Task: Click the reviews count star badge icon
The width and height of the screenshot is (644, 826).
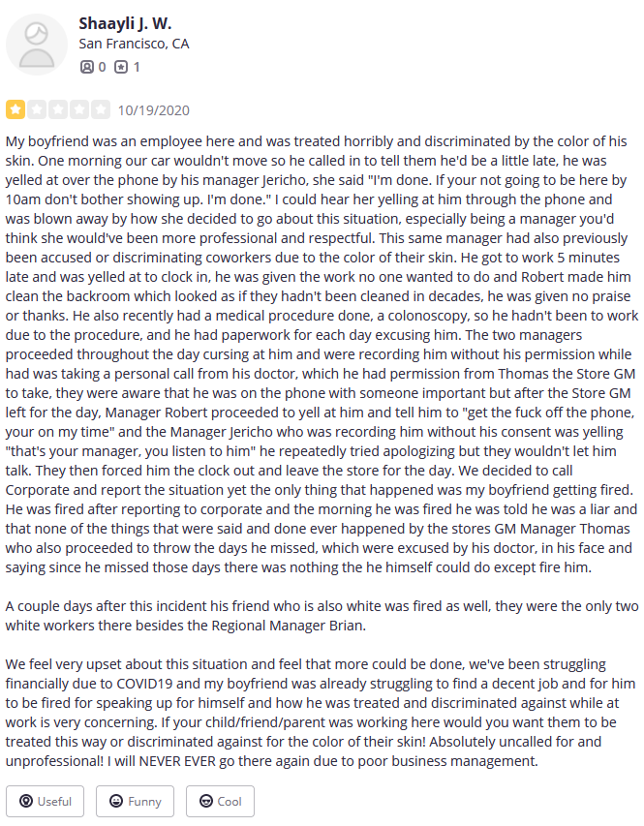Action: click(121, 67)
